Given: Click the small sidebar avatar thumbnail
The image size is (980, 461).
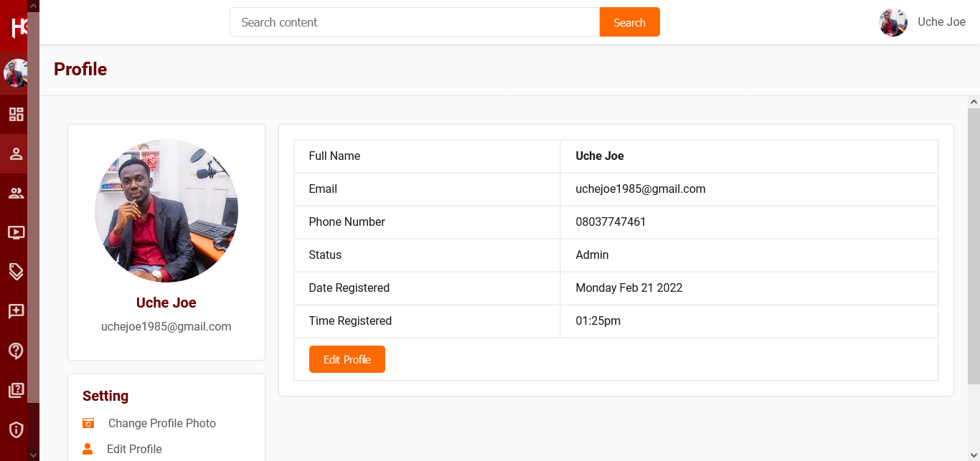Looking at the screenshot, I should coord(16,73).
